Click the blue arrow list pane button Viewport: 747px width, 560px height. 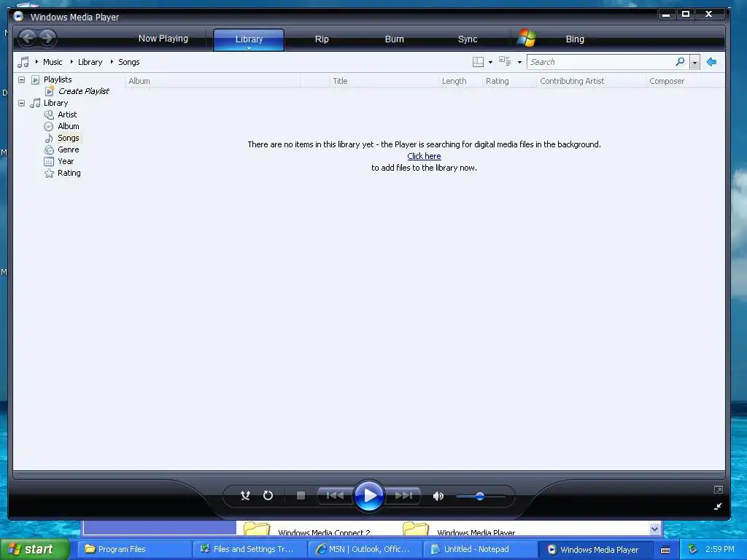(x=711, y=62)
